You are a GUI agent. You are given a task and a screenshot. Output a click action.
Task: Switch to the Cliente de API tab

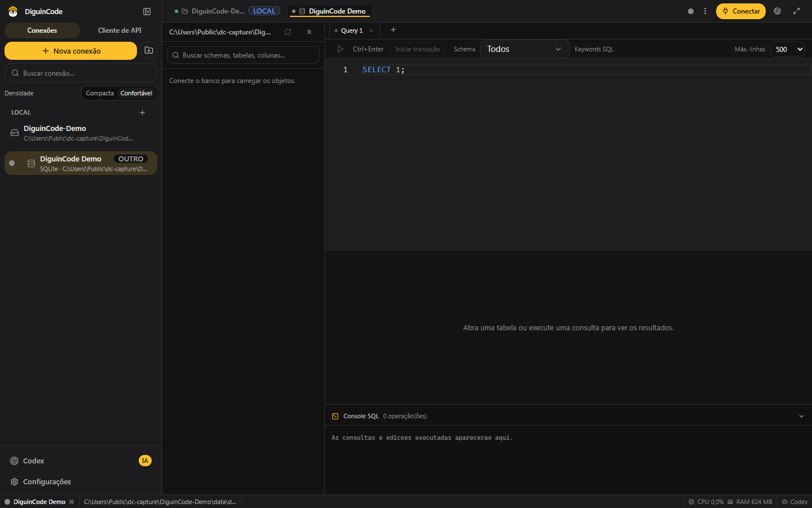tap(120, 30)
